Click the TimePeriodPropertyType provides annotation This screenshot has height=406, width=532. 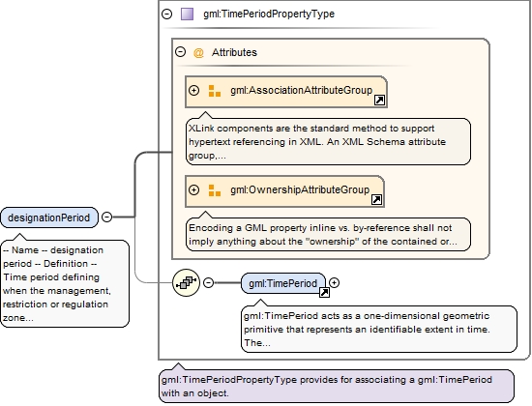pyautogui.click(x=337, y=387)
